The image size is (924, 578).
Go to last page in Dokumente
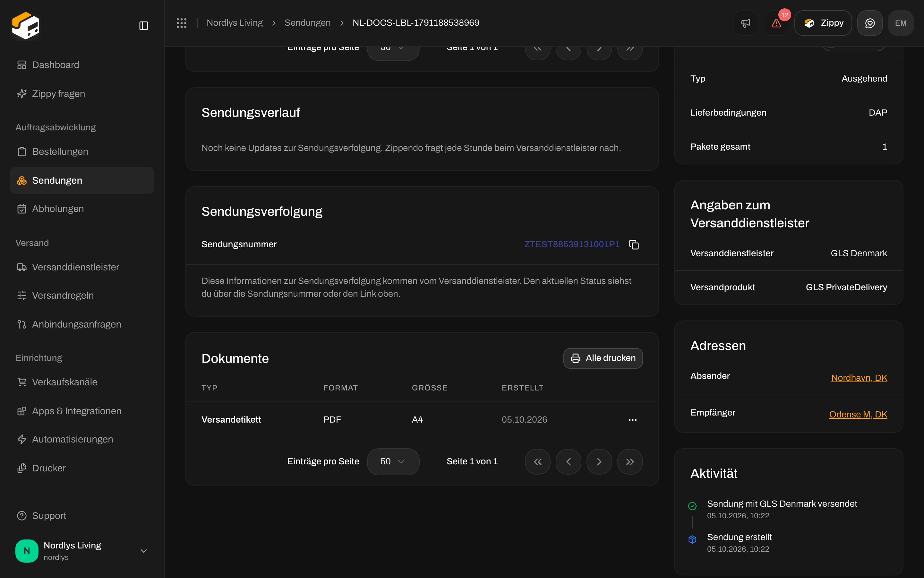click(630, 462)
